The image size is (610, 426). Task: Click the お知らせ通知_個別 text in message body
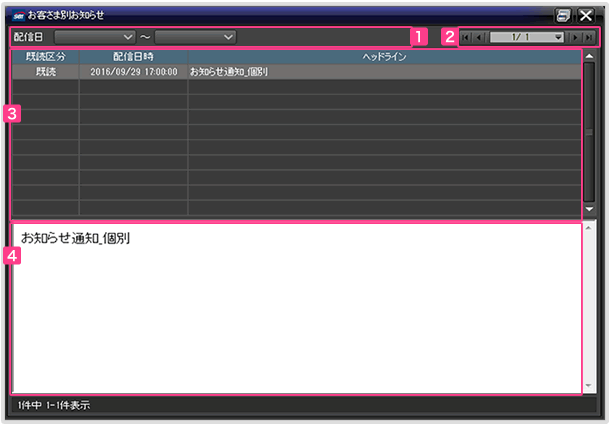pos(75,238)
